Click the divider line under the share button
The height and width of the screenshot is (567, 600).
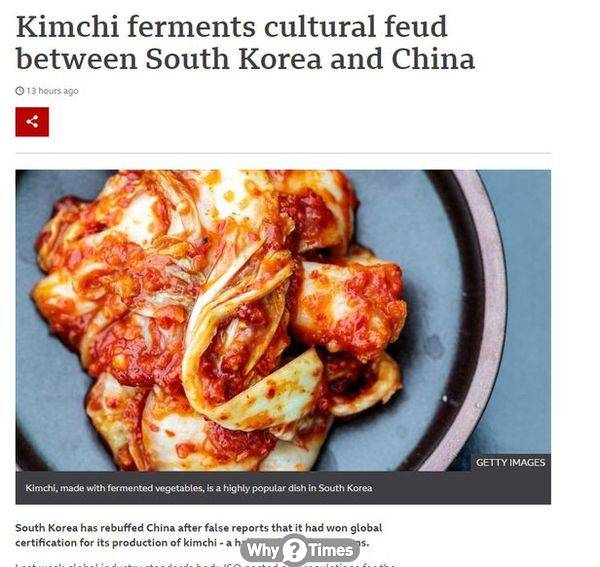283,153
